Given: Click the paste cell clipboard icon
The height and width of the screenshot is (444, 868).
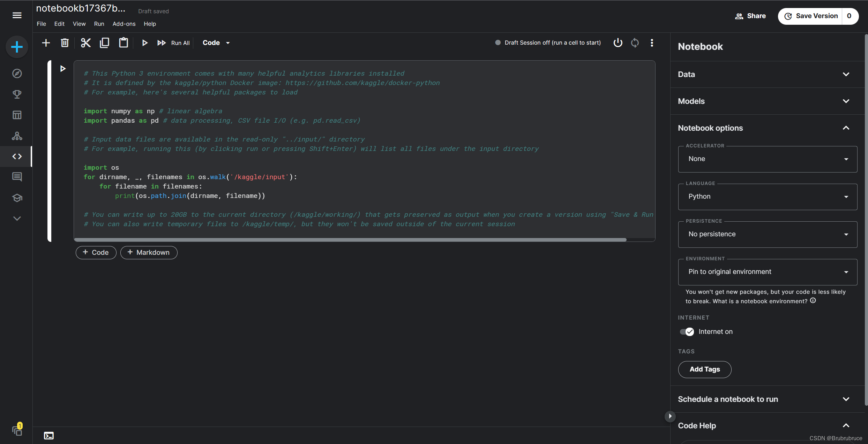Looking at the screenshot, I should [124, 43].
